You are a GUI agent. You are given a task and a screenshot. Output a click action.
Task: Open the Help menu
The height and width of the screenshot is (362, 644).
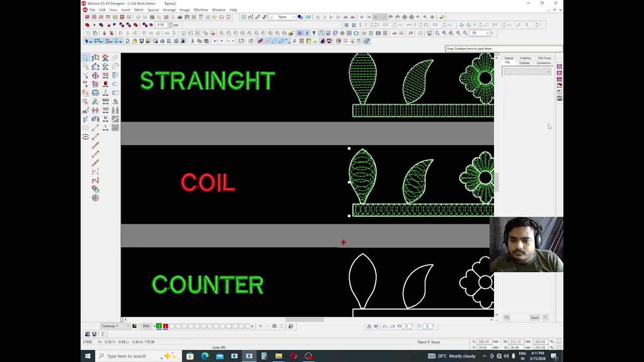click(233, 10)
